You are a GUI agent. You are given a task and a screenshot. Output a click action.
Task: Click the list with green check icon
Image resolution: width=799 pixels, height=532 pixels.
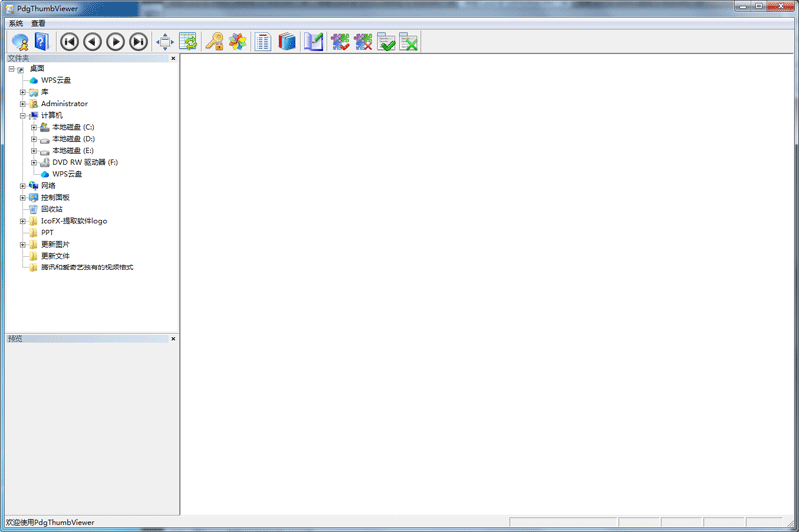tap(386, 42)
